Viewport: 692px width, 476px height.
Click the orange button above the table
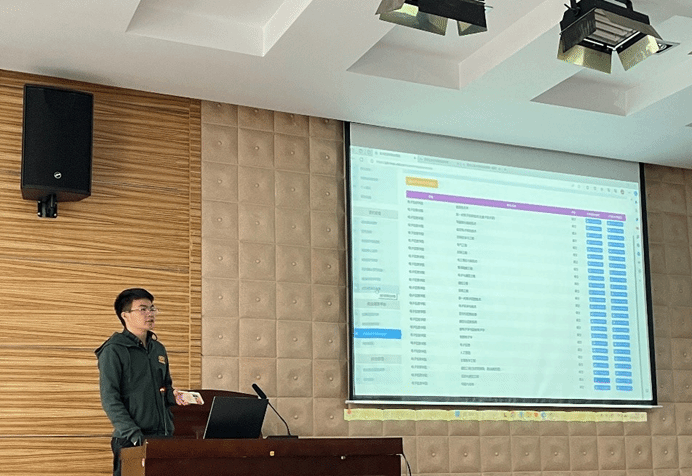point(421,183)
